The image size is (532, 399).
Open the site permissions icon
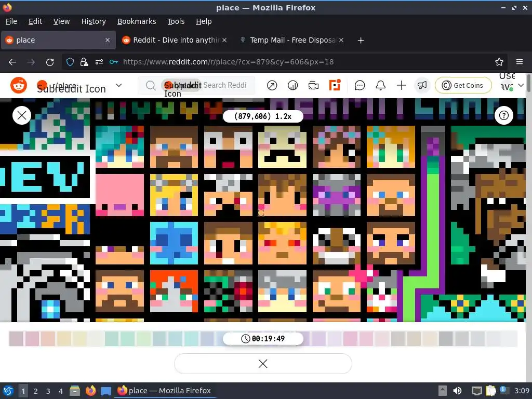(x=99, y=62)
